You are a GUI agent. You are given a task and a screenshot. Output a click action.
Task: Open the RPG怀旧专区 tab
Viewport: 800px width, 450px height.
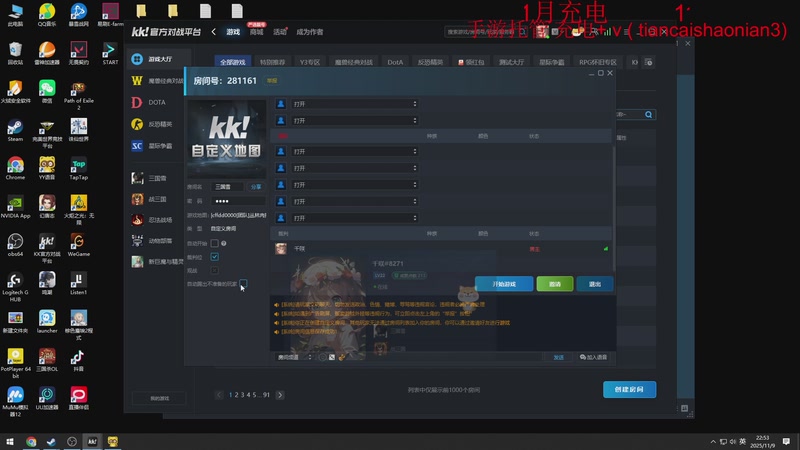597,62
